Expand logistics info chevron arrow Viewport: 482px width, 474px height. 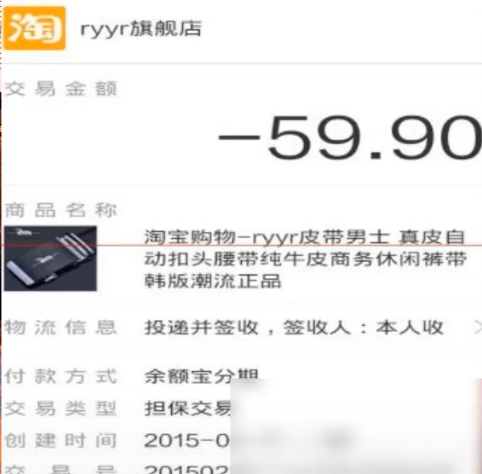tap(478, 327)
